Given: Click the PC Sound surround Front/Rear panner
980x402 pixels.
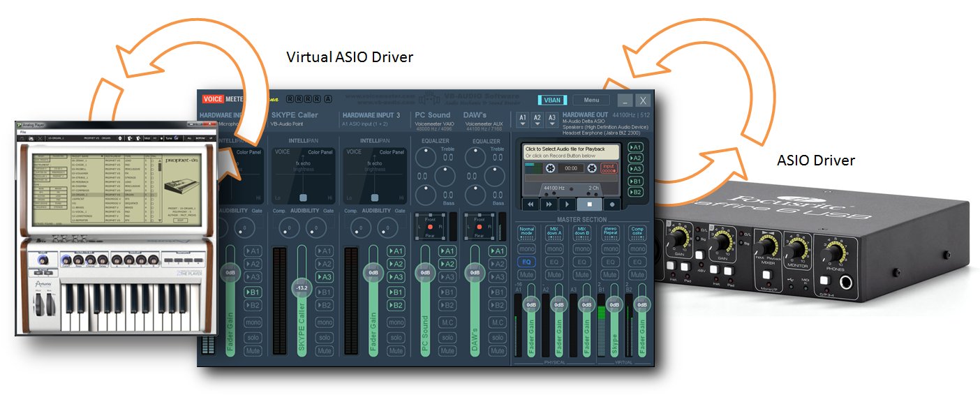Looking at the screenshot, I should pos(431,227).
